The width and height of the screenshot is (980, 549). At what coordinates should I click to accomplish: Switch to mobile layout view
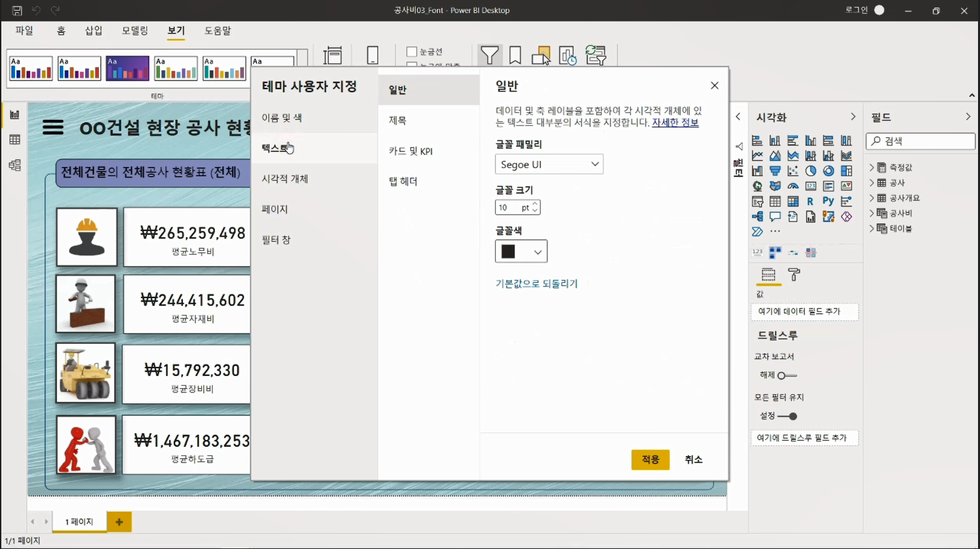click(x=372, y=55)
